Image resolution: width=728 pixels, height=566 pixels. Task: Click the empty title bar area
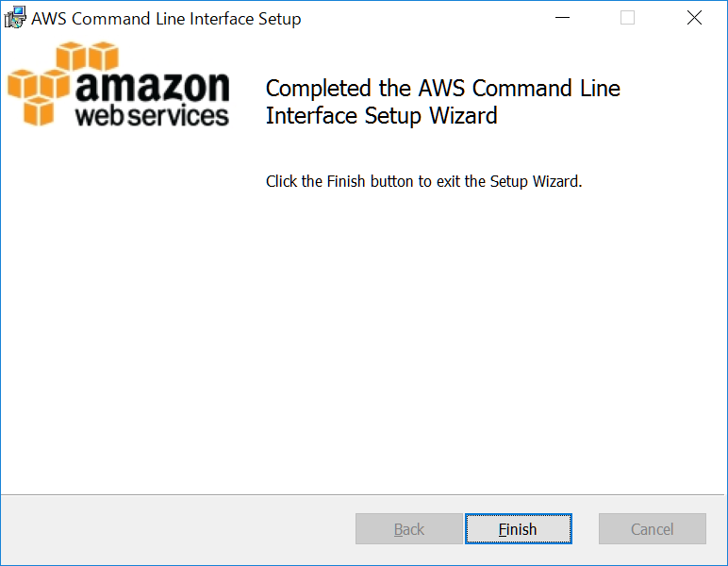coord(424,18)
